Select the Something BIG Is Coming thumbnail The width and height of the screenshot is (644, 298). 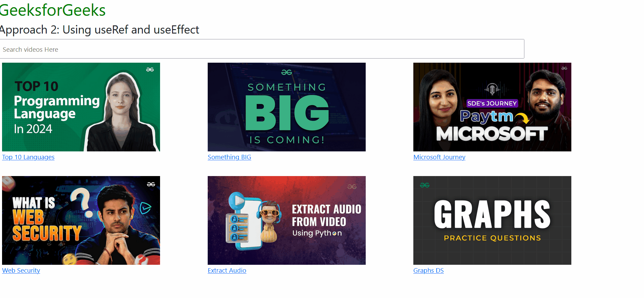pyautogui.click(x=287, y=107)
